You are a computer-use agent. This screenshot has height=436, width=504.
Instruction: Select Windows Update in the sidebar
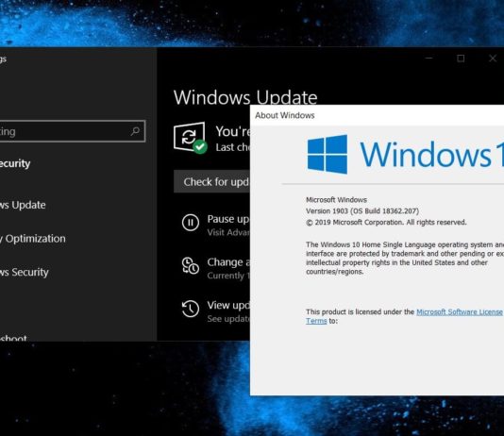[23, 205]
